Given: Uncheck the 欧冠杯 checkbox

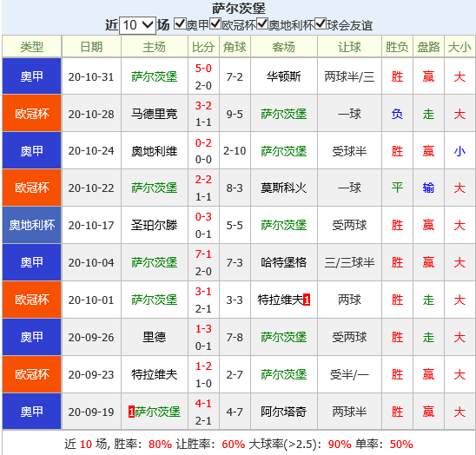Looking at the screenshot, I should (215, 23).
